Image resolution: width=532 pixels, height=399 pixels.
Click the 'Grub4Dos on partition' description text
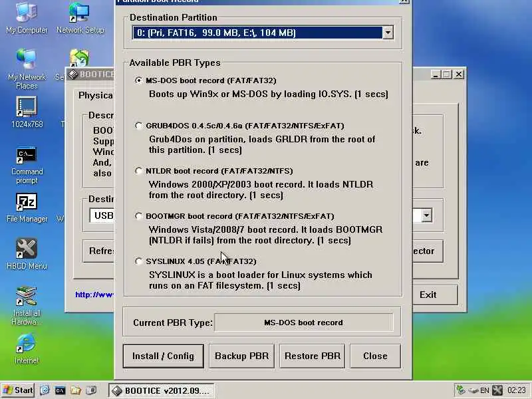(262, 144)
